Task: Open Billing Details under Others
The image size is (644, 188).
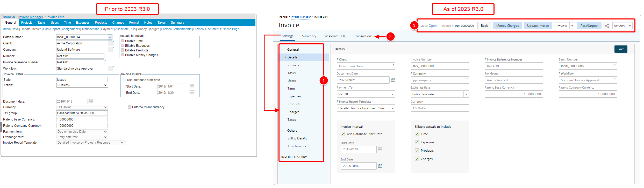Action: pos(297,138)
